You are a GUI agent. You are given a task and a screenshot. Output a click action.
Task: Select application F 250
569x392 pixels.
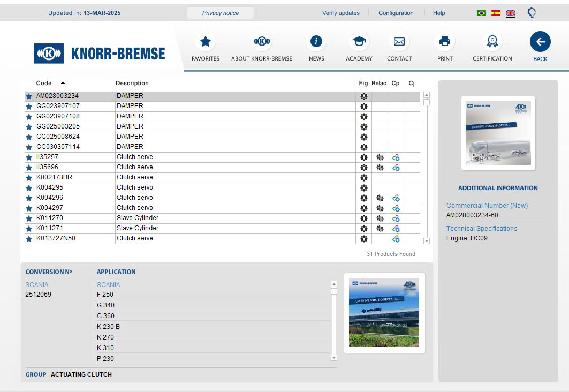105,295
